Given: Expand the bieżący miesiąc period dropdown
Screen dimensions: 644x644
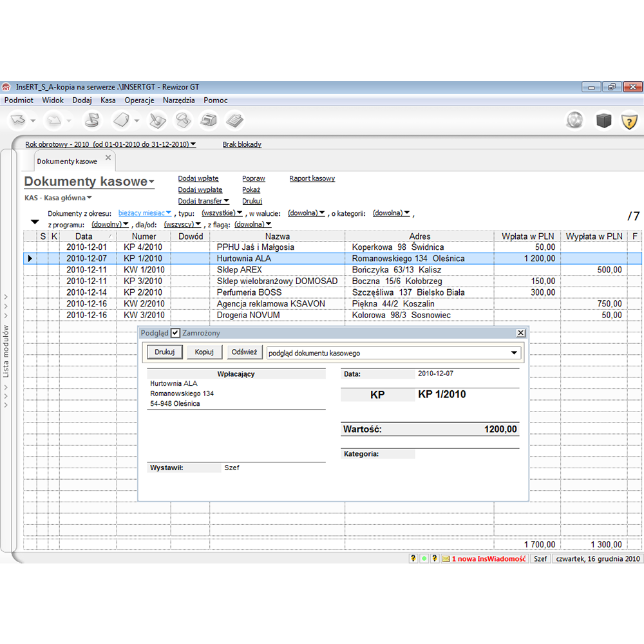Looking at the screenshot, I should pyautogui.click(x=145, y=213).
